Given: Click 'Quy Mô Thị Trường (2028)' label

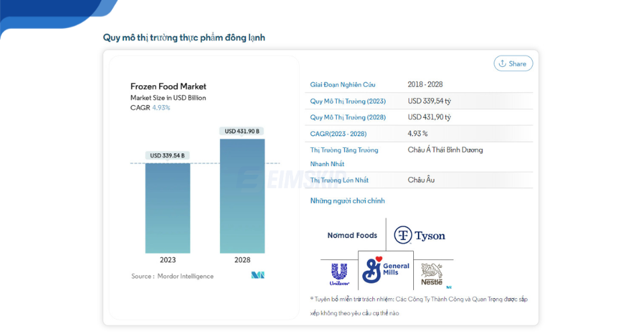Looking at the screenshot, I should point(348,117).
